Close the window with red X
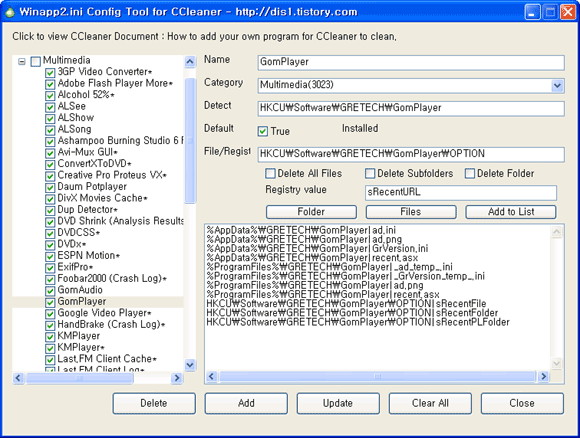580x438 pixels. 568,12
